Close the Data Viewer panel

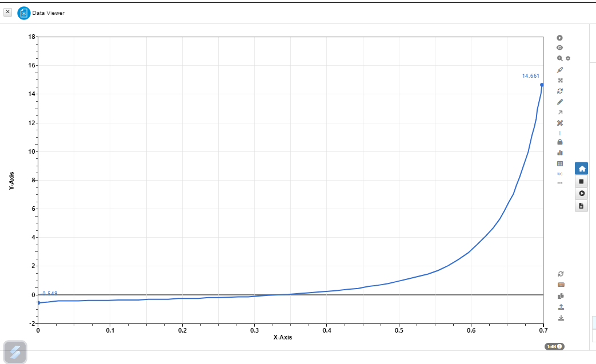click(8, 12)
